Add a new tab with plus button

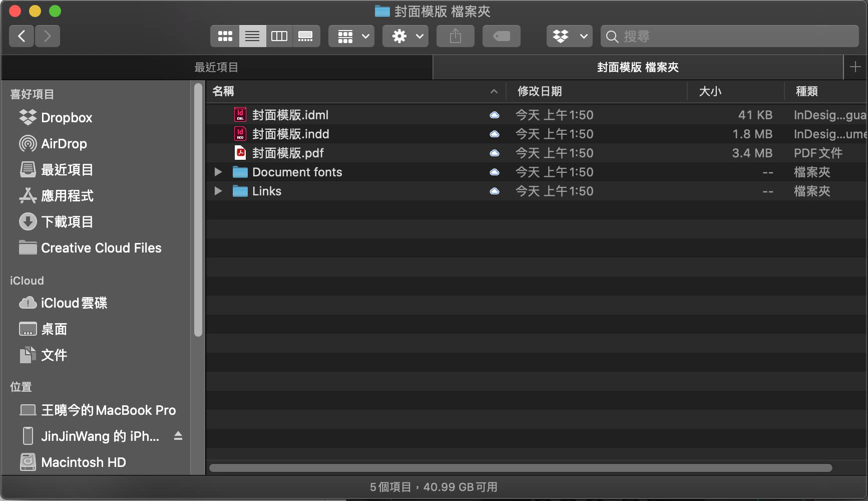[855, 67]
